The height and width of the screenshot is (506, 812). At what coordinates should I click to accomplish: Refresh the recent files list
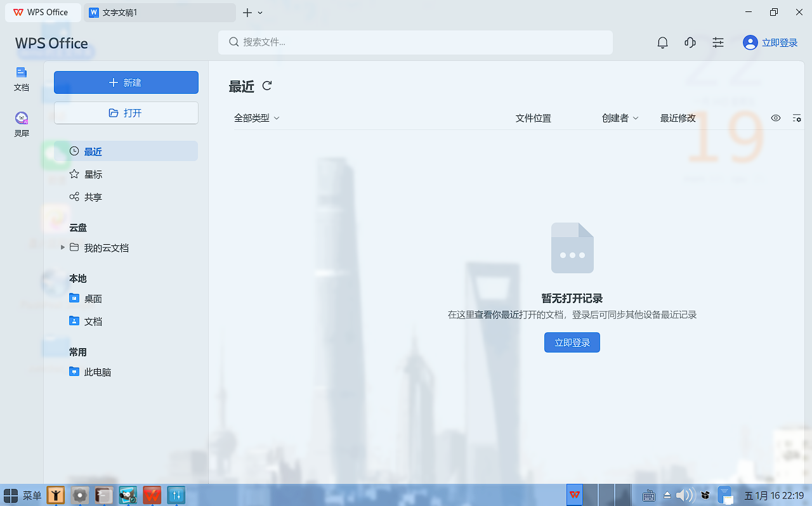click(267, 86)
